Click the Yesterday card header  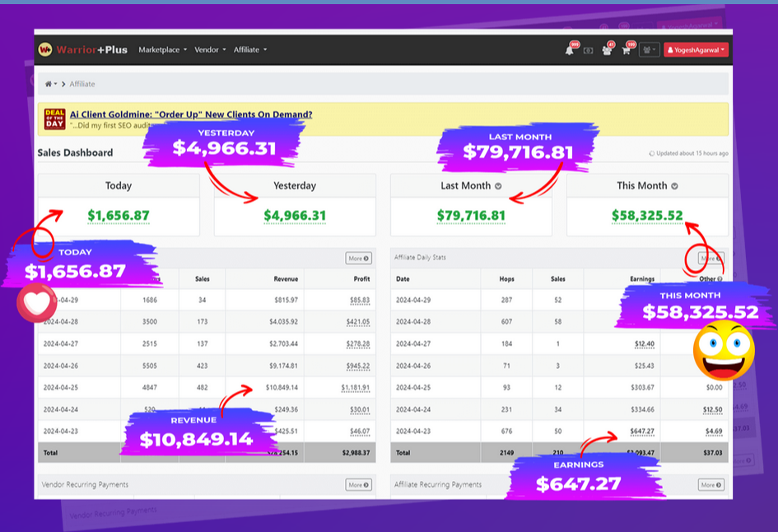pyautogui.click(x=295, y=185)
